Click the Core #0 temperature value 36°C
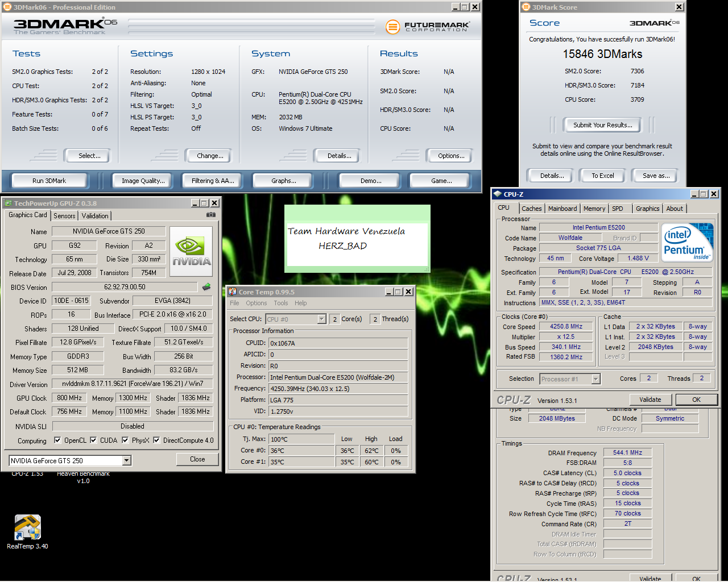 tap(301, 451)
